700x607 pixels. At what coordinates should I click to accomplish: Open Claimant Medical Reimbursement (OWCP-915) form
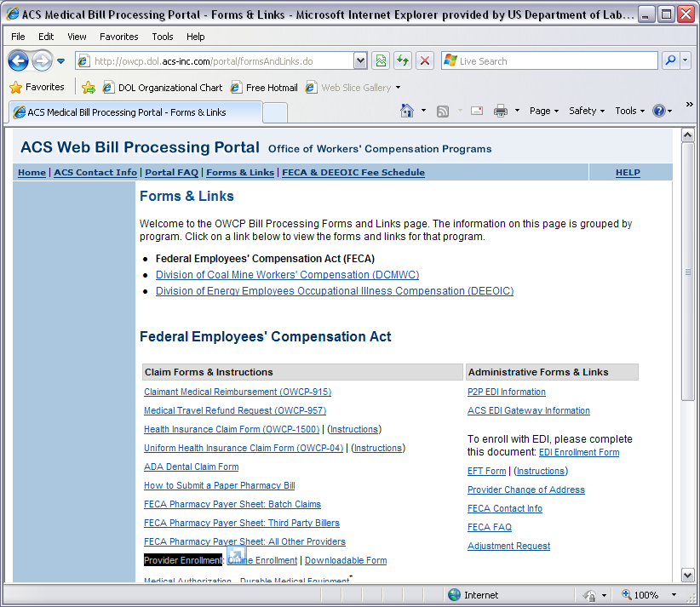click(x=238, y=392)
